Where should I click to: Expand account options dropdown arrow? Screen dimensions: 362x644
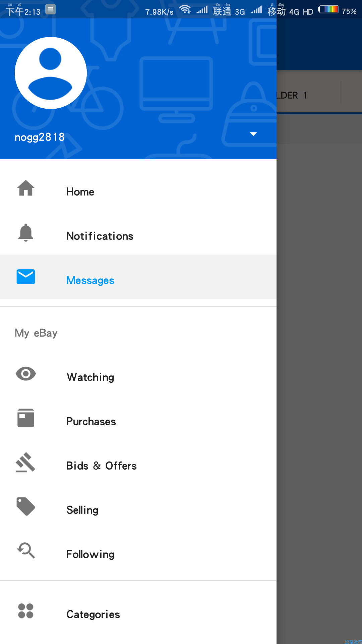(253, 134)
